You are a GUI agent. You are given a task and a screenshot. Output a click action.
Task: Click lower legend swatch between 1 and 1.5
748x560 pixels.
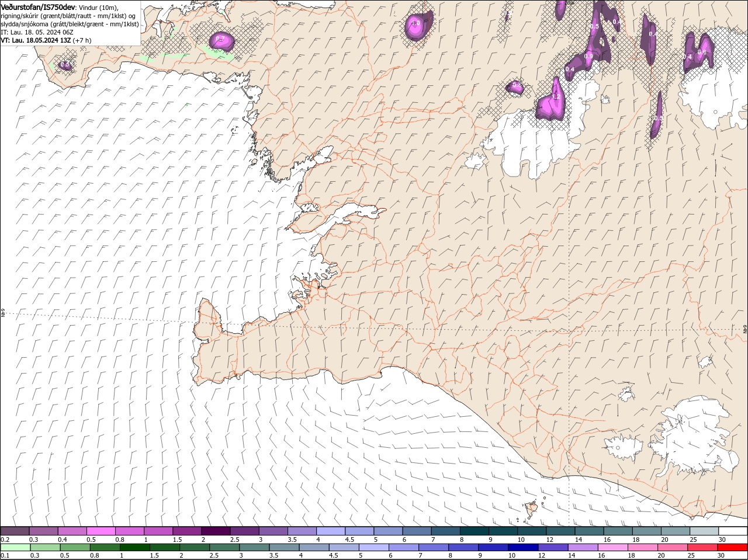135,547
